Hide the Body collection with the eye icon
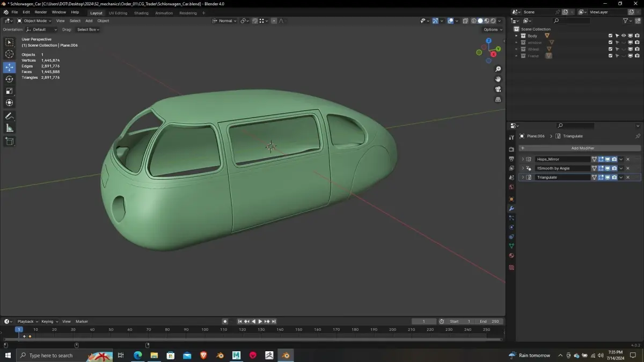644x362 pixels. tap(624, 36)
